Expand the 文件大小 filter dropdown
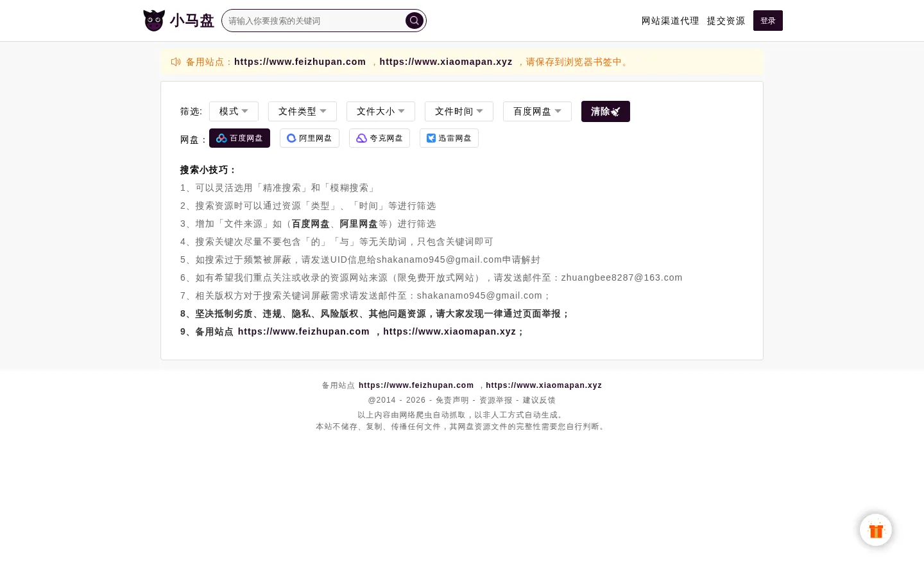The image size is (924, 578). tap(381, 111)
